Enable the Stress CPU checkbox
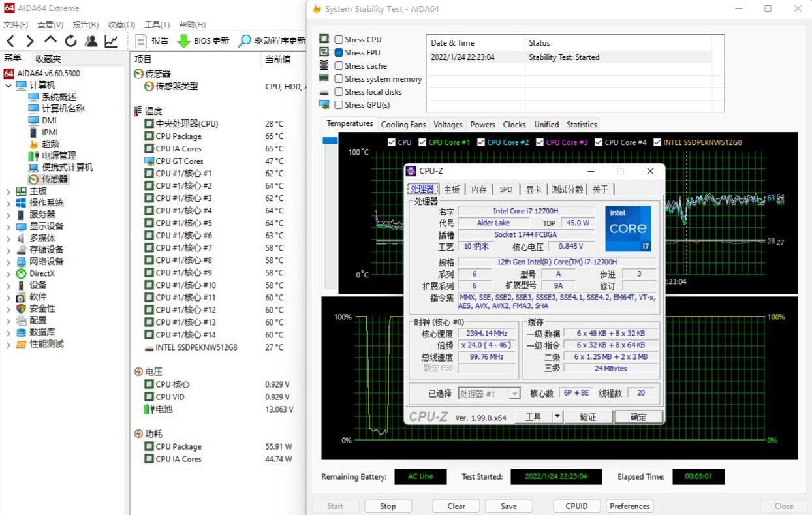The height and width of the screenshot is (515, 812). click(x=339, y=40)
